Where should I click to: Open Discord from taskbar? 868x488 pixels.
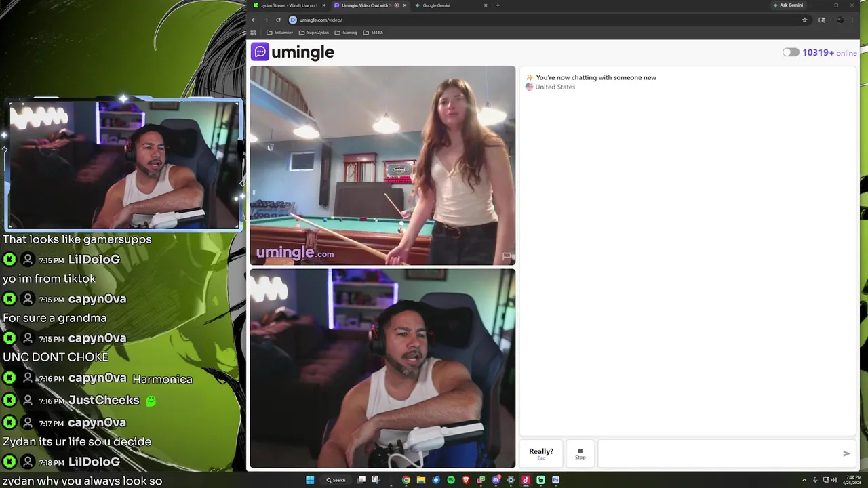click(x=496, y=480)
